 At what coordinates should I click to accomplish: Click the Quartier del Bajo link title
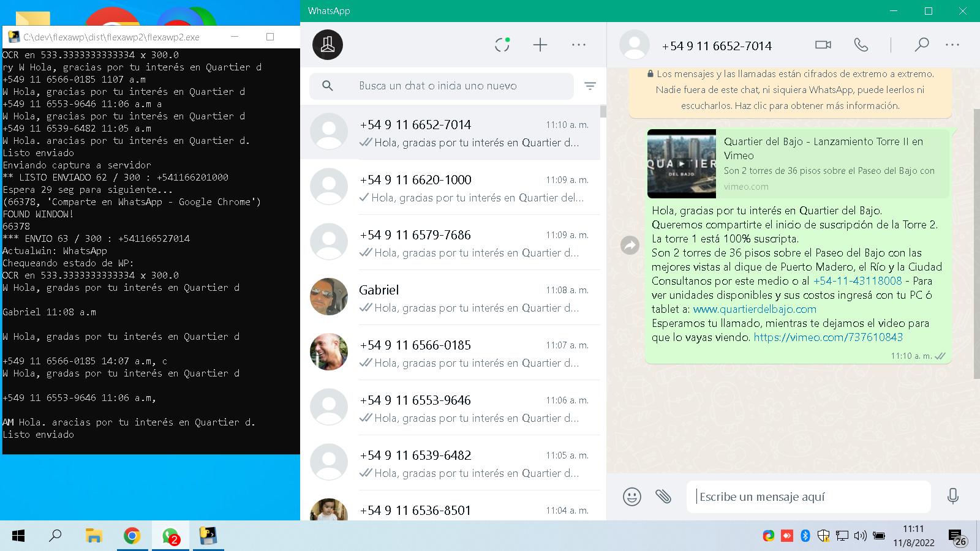click(823, 149)
